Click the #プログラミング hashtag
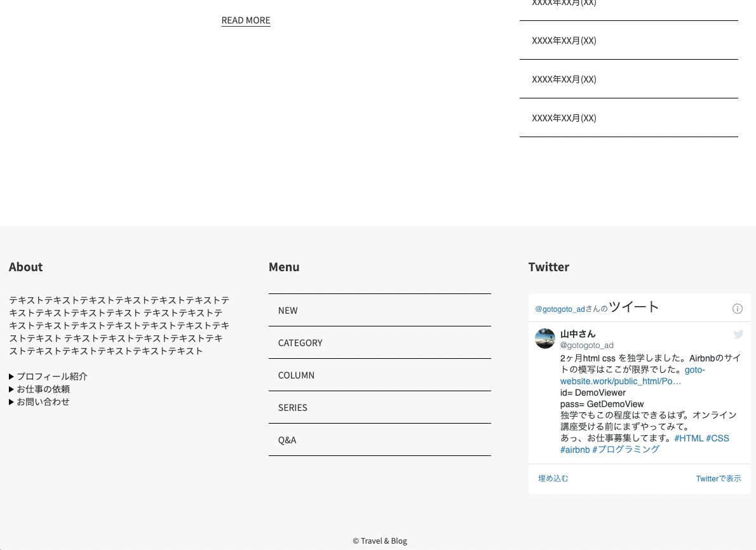756x550 pixels. click(x=625, y=450)
